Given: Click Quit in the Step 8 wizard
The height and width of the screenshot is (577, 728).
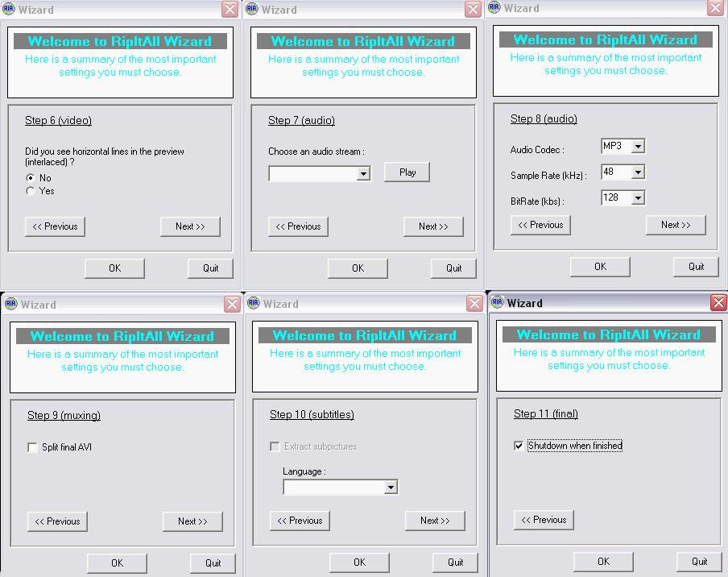Looking at the screenshot, I should pos(696,267).
